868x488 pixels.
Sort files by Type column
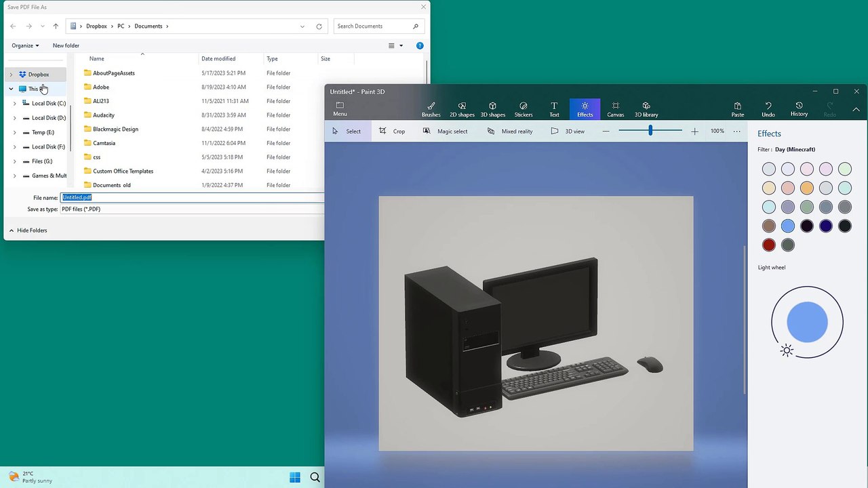tap(272, 59)
